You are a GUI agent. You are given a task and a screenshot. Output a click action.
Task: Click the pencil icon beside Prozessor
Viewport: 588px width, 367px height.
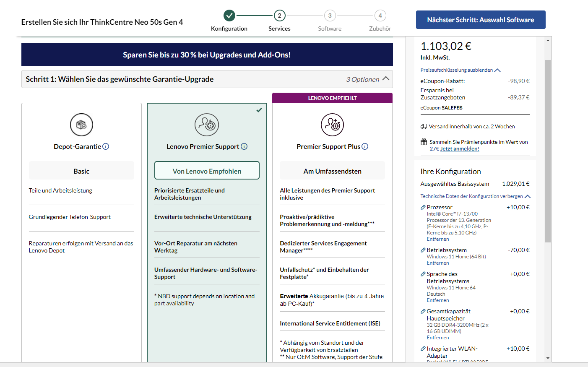(423, 207)
